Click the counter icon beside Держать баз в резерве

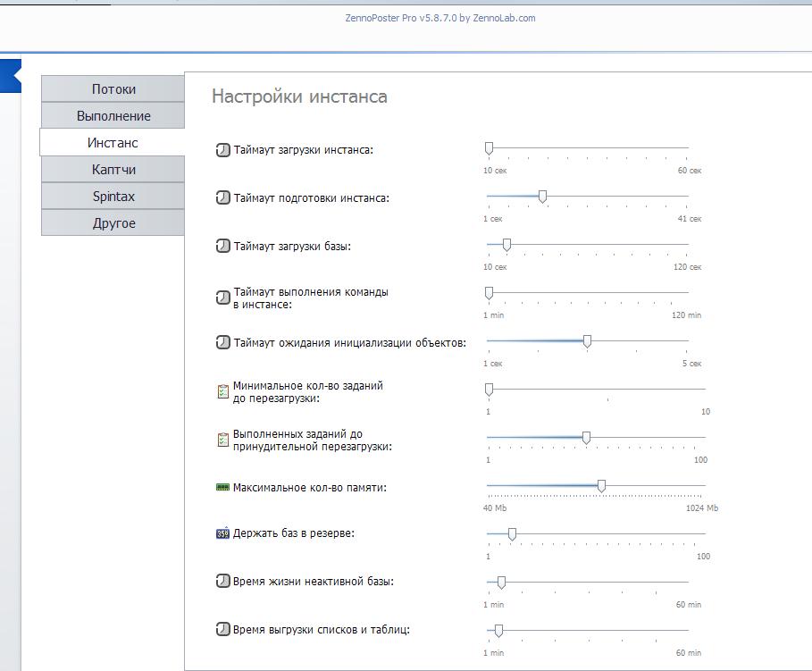[223, 533]
